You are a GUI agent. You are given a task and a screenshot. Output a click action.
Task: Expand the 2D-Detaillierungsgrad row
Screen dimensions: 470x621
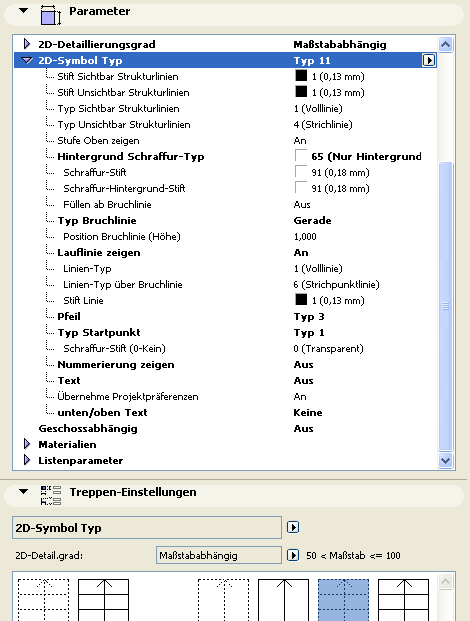tap(27, 44)
